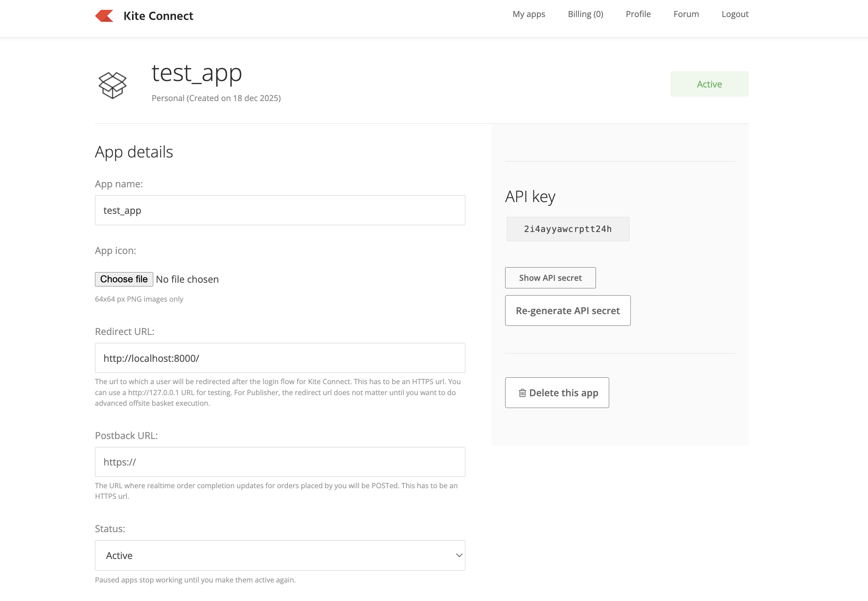
Task: Focus the Postback URL input field
Action: [280, 462]
